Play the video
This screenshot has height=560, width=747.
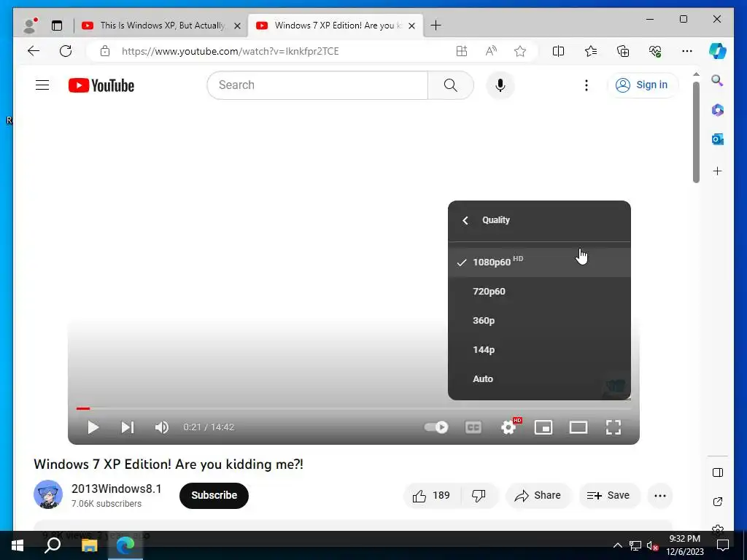coord(93,427)
